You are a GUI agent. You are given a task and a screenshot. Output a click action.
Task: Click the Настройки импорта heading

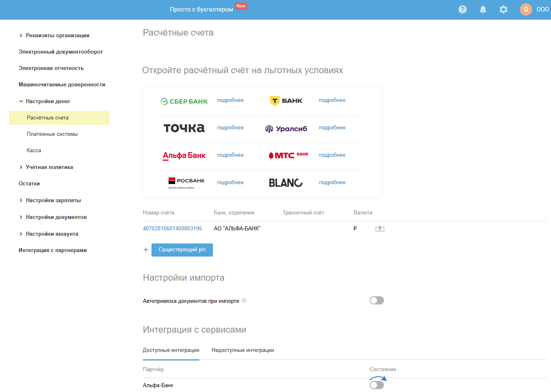(183, 278)
